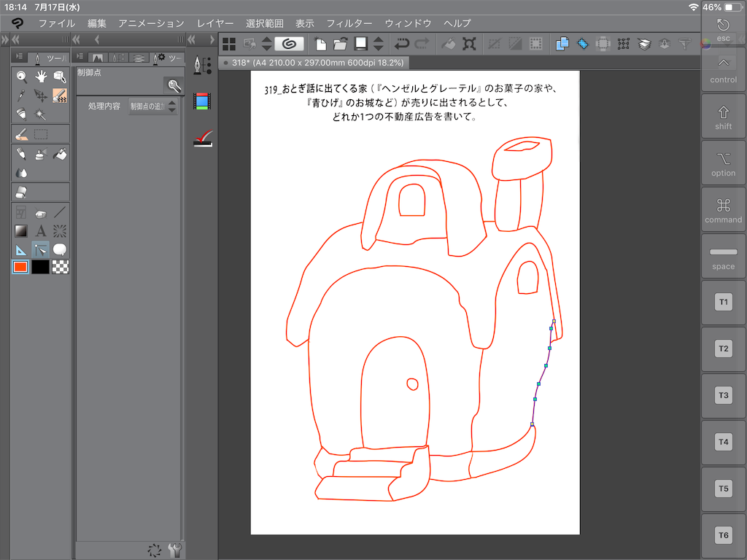Open the アニメーション menu

151,23
